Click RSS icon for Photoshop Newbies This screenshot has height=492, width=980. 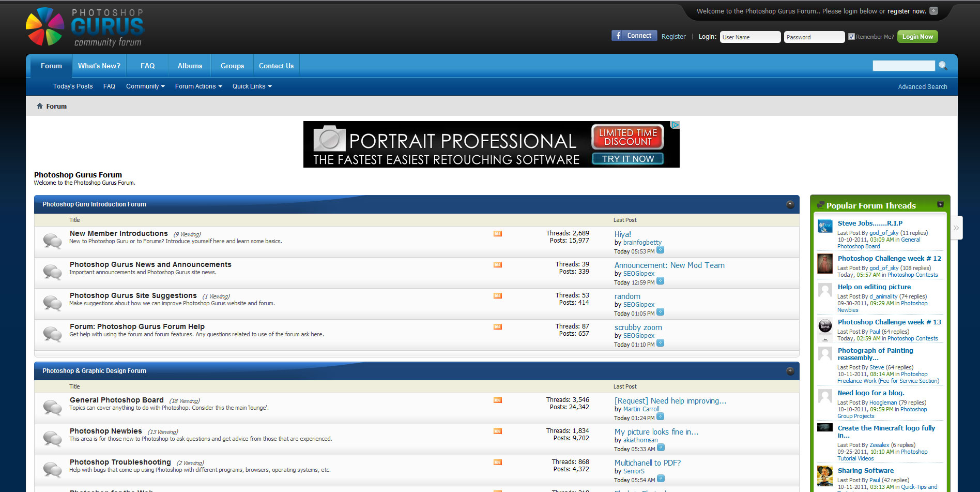coord(497,431)
